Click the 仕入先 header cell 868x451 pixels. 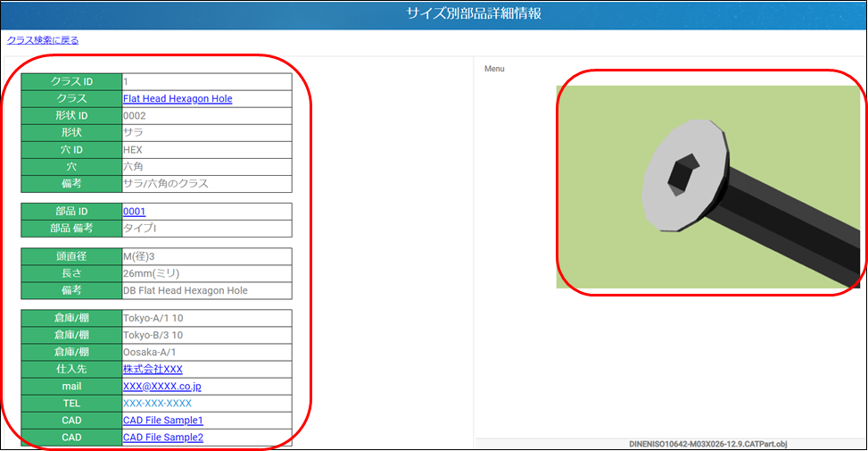71,369
